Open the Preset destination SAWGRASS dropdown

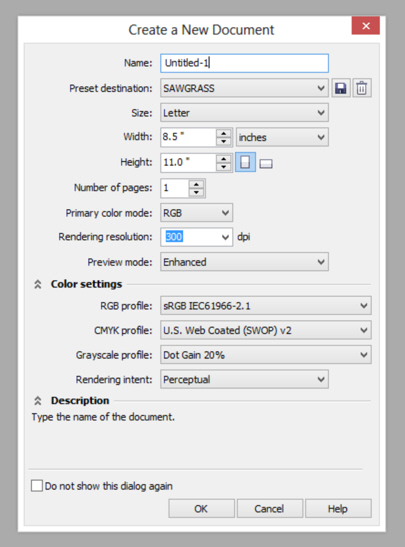tap(244, 88)
